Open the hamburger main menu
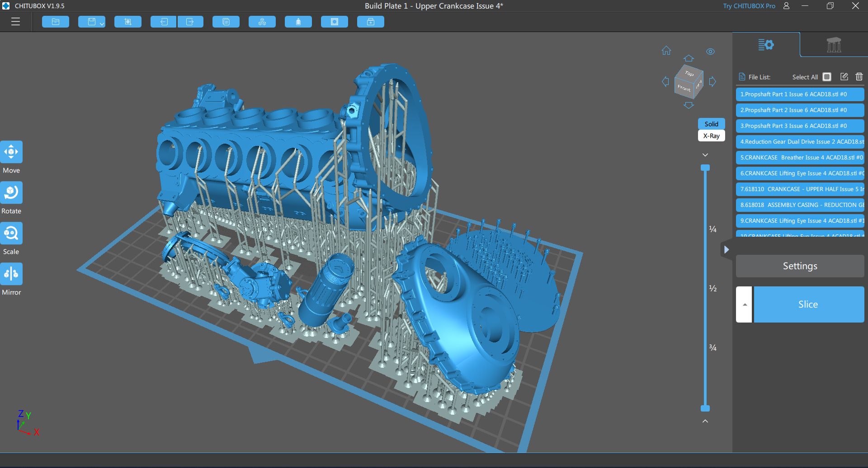 tap(15, 22)
